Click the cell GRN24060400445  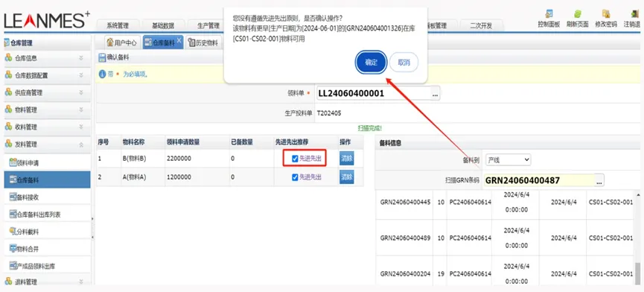(405, 203)
